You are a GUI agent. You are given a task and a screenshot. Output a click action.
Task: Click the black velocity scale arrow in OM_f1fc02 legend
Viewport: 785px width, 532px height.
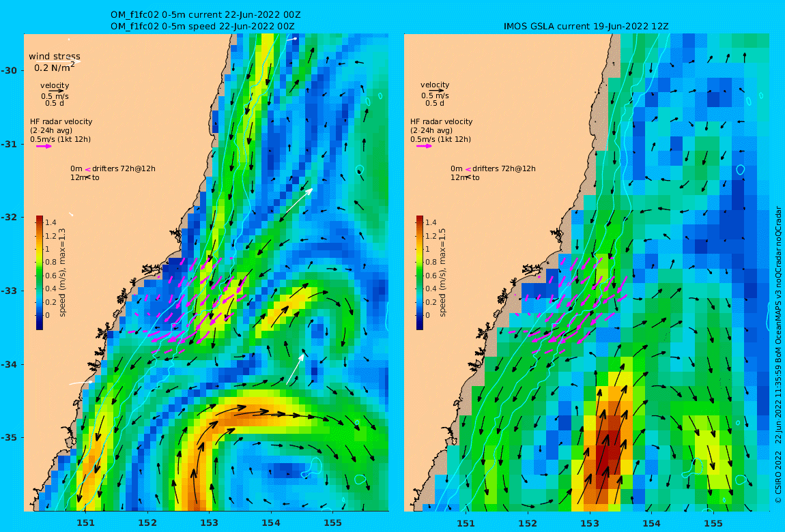point(55,91)
